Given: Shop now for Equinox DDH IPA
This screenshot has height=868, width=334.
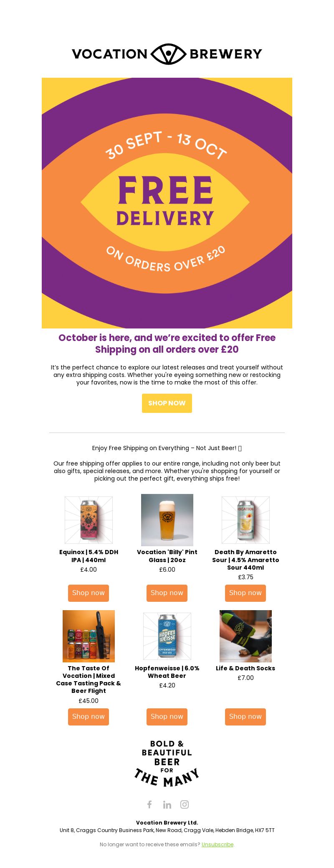Looking at the screenshot, I should (89, 593).
